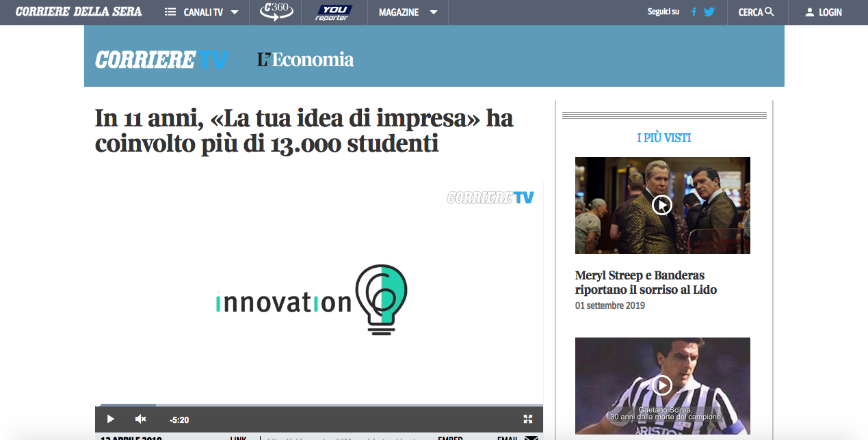Seek using the video progress bar
868x440 pixels.
319,405
